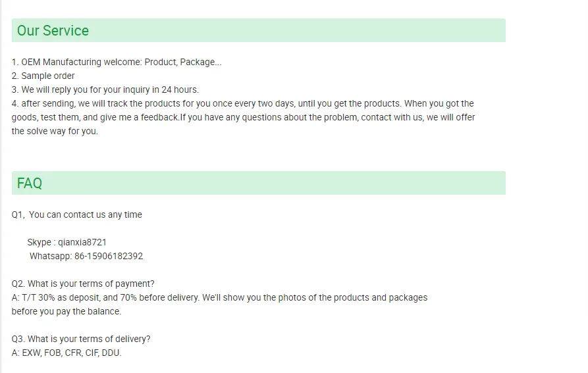This screenshot has height=373, width=588.
Task: Click the 'reply you for your inquiry' line
Action: pos(105,90)
